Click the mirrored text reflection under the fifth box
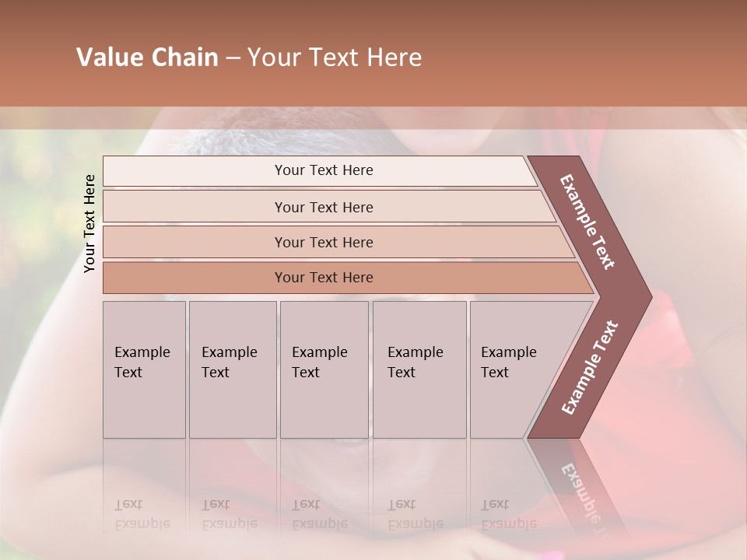This screenshot has height=560, width=747. tap(509, 513)
